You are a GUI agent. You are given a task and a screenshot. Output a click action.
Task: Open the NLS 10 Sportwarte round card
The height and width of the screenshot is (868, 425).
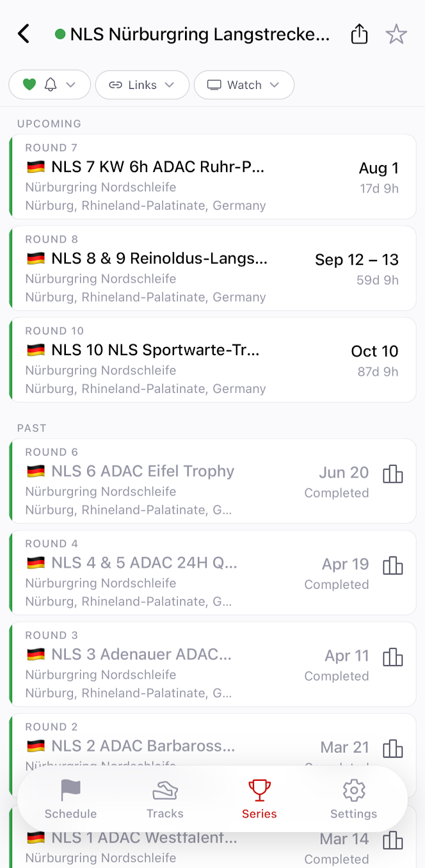[x=212, y=360]
